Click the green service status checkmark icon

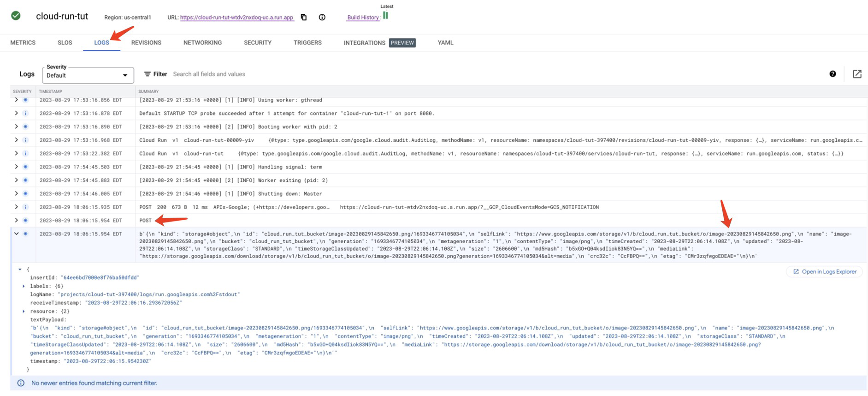pos(16,16)
